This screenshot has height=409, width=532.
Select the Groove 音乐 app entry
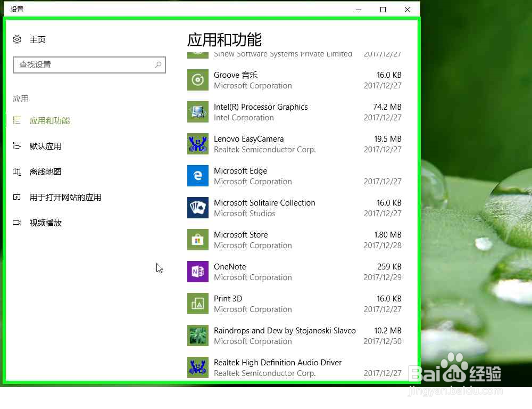pos(295,80)
